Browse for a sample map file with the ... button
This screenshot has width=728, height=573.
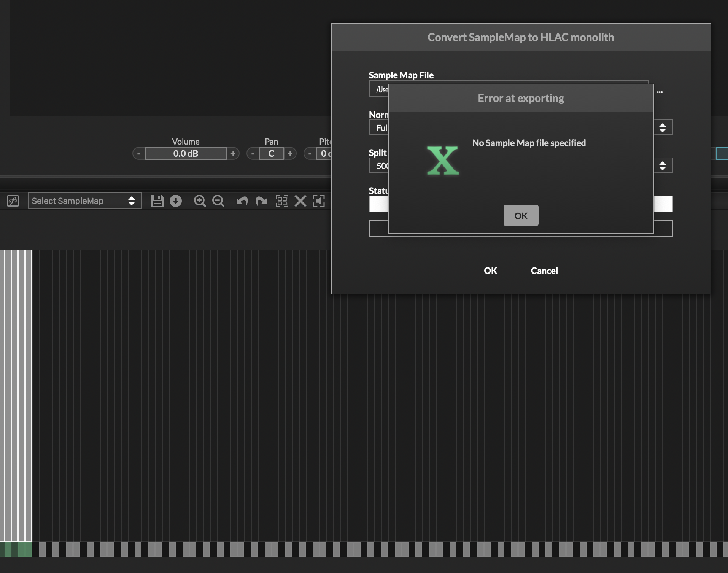click(x=660, y=91)
